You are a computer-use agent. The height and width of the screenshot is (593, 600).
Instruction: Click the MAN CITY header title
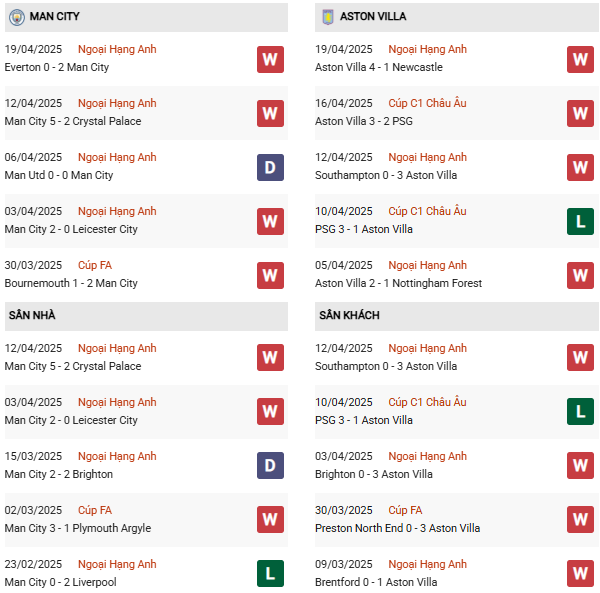pos(55,17)
